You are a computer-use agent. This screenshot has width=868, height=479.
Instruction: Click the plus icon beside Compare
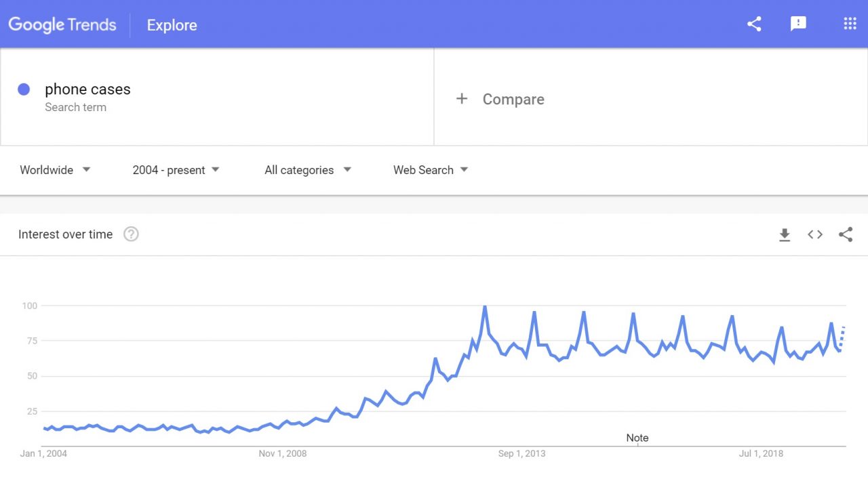coord(462,99)
